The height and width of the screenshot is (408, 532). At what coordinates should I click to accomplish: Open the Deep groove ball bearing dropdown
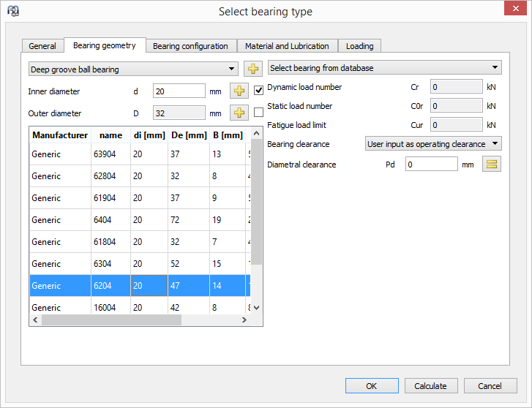click(x=133, y=69)
